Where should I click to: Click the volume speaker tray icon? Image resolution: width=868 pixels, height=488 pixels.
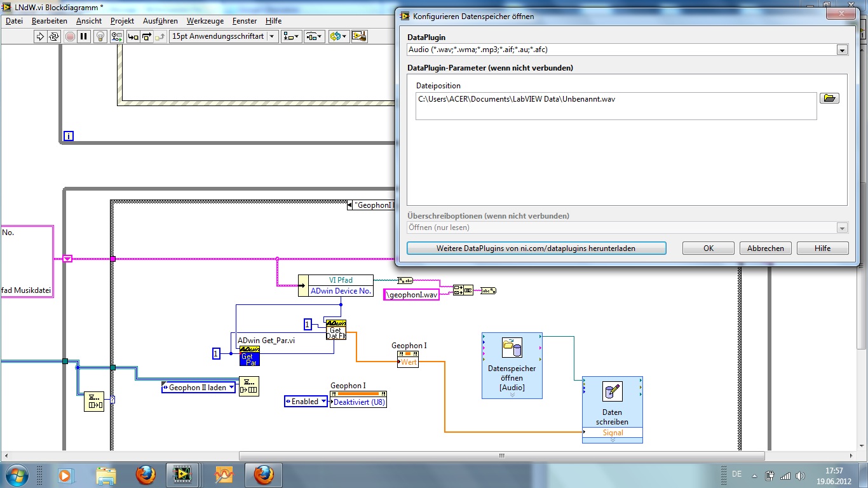coord(799,475)
